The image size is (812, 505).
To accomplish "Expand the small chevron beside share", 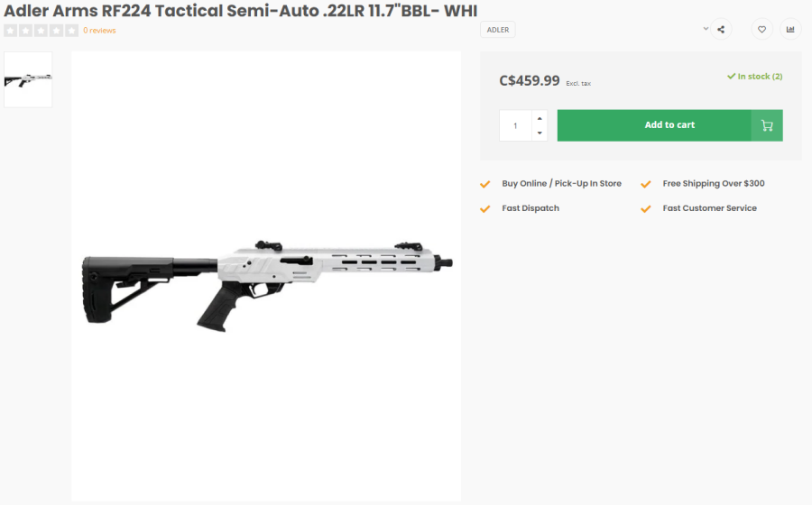I will click(x=706, y=29).
